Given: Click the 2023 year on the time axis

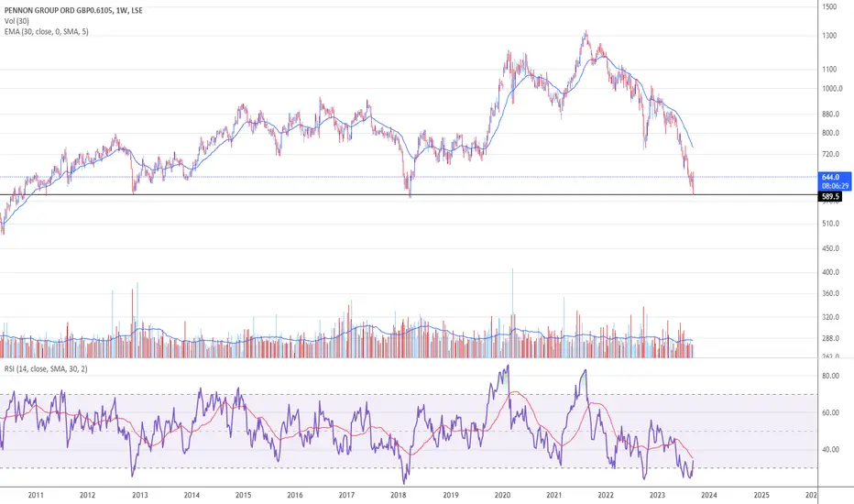Looking at the screenshot, I should [657, 495].
